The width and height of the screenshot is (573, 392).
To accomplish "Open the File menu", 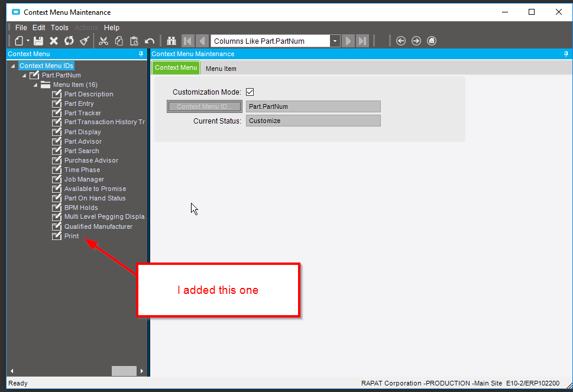I will tap(21, 28).
